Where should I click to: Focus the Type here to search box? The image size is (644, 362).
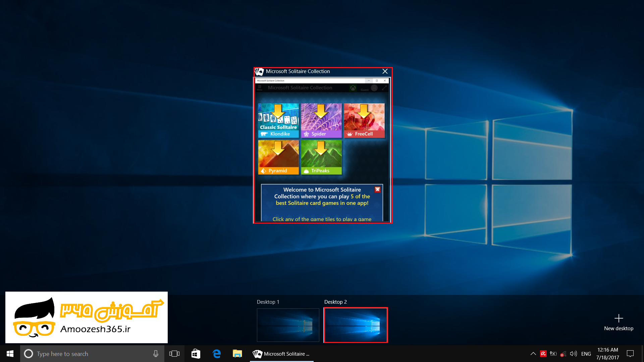(x=92, y=354)
